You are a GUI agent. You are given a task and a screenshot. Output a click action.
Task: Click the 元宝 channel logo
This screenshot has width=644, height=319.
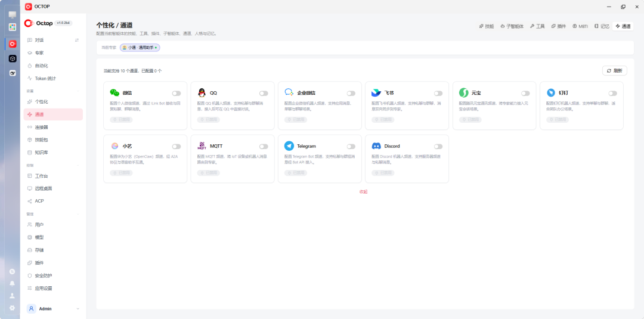pyautogui.click(x=464, y=93)
